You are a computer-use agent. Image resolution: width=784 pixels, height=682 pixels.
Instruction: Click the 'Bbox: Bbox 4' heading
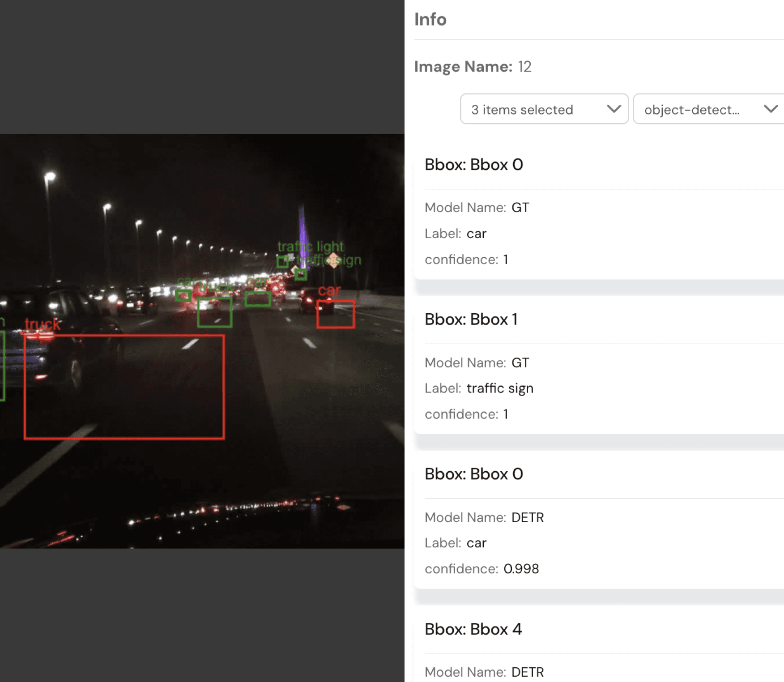point(473,629)
